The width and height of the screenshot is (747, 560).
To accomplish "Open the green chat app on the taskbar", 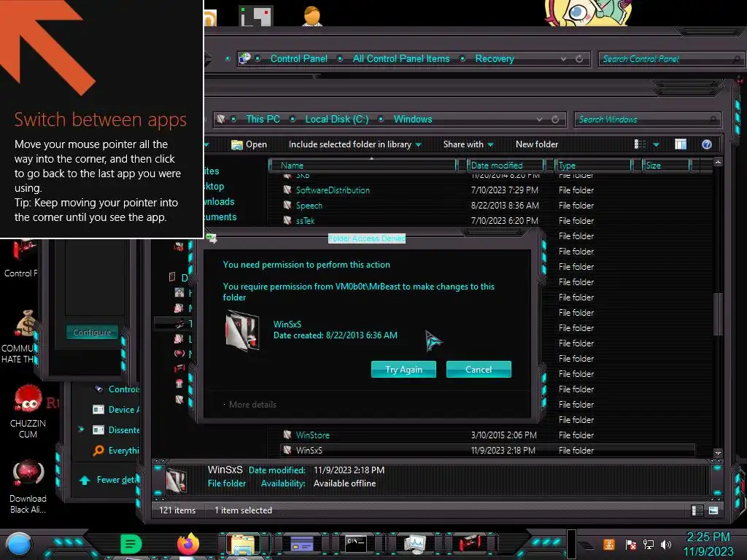I will coord(131,544).
